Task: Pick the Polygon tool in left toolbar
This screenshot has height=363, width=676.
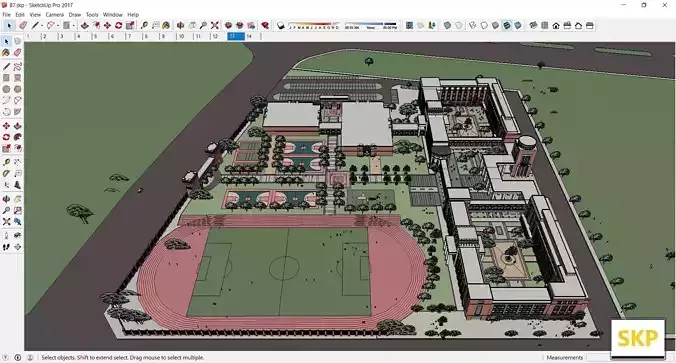Action: [17, 89]
